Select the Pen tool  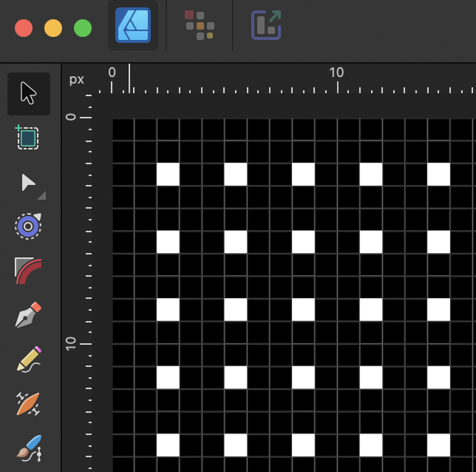28,315
